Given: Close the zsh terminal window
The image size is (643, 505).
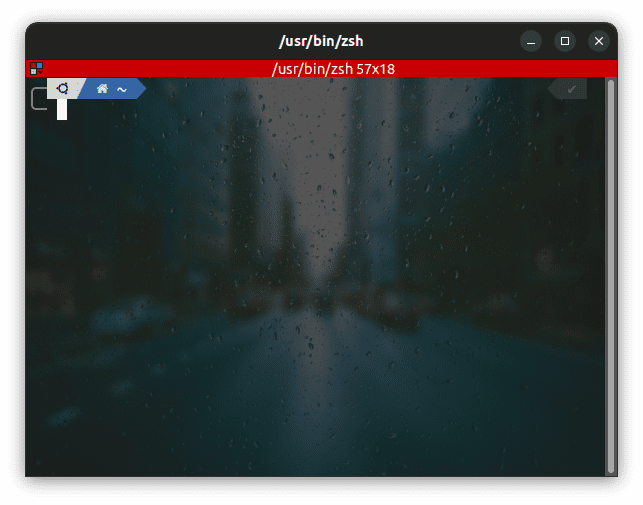Looking at the screenshot, I should (x=599, y=41).
